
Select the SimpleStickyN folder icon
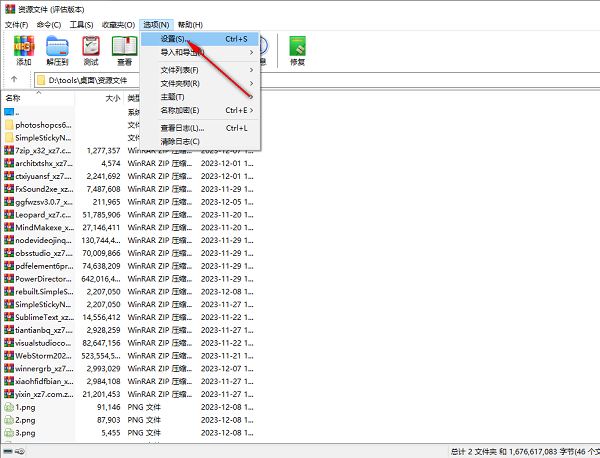click(9, 137)
